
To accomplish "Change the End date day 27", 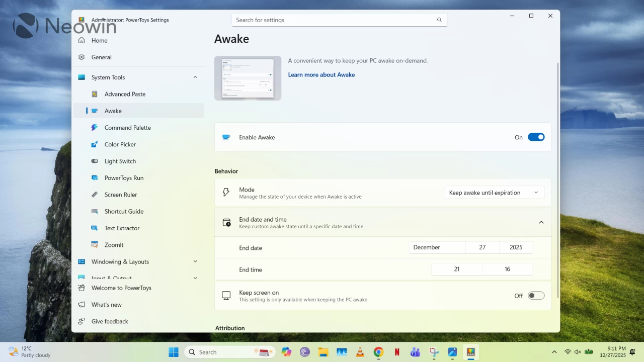I will tap(482, 247).
